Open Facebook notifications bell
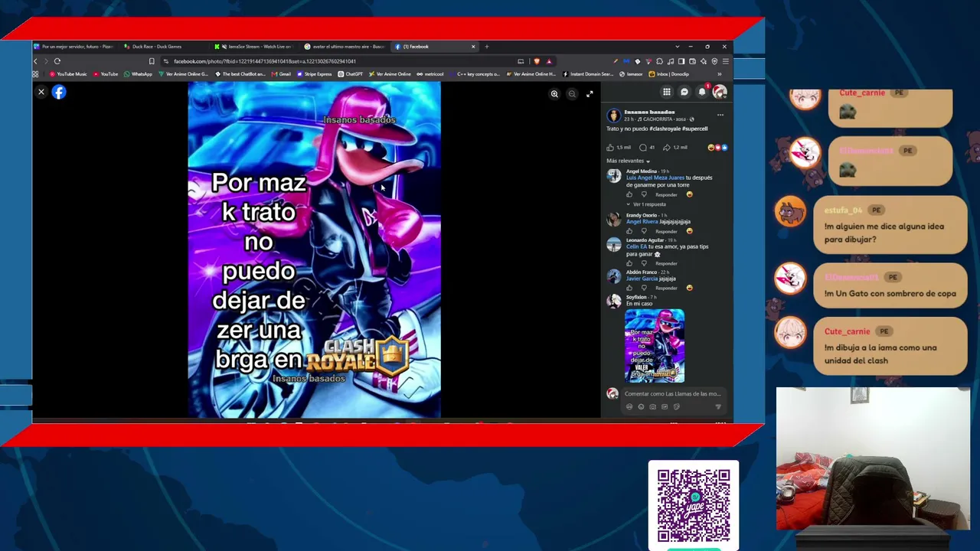Viewport: 980px width, 551px height. 702,92
